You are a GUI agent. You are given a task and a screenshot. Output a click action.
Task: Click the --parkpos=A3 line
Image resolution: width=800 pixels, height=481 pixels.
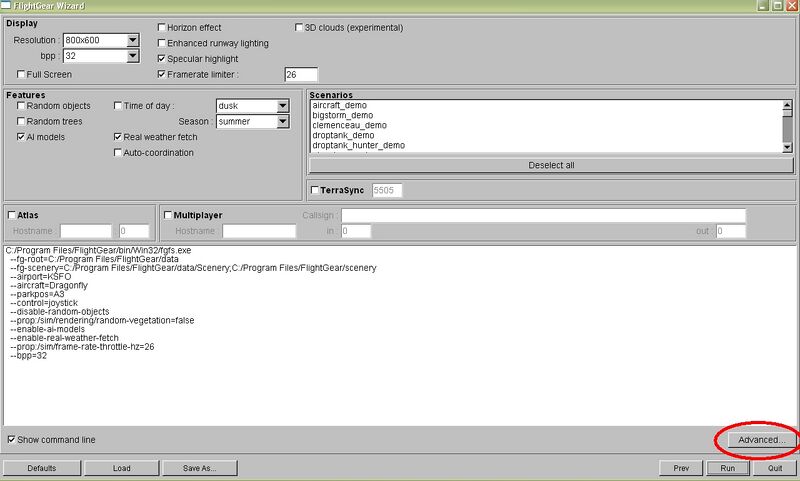pos(37,294)
